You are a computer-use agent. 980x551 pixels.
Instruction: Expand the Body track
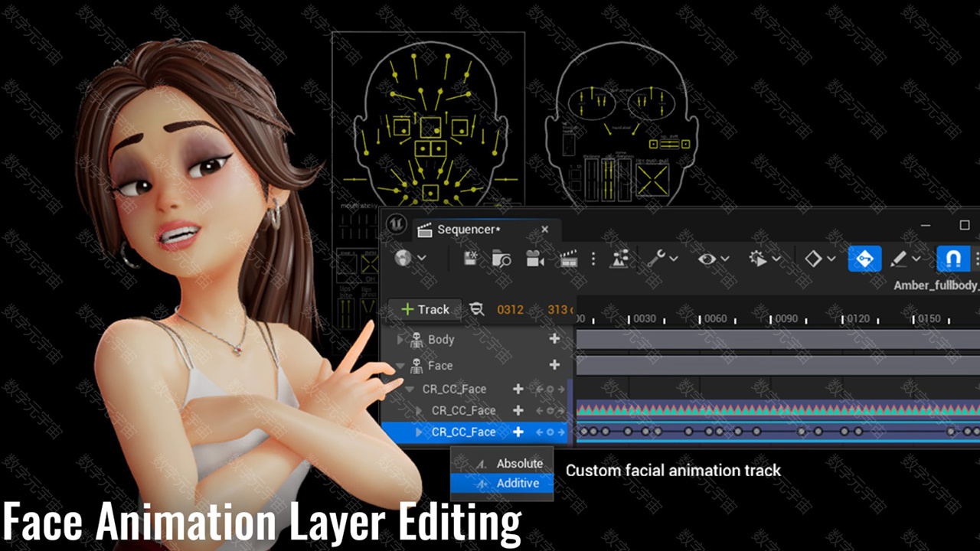point(399,339)
